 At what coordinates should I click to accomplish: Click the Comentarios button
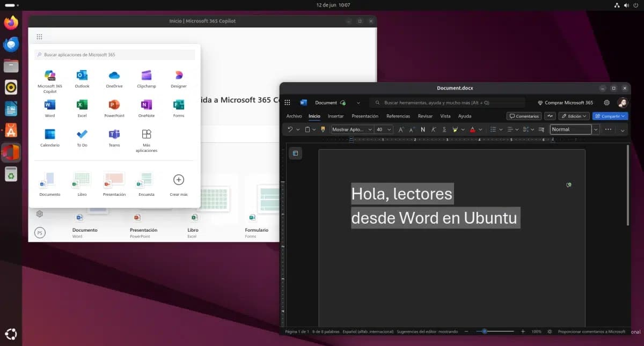click(524, 116)
